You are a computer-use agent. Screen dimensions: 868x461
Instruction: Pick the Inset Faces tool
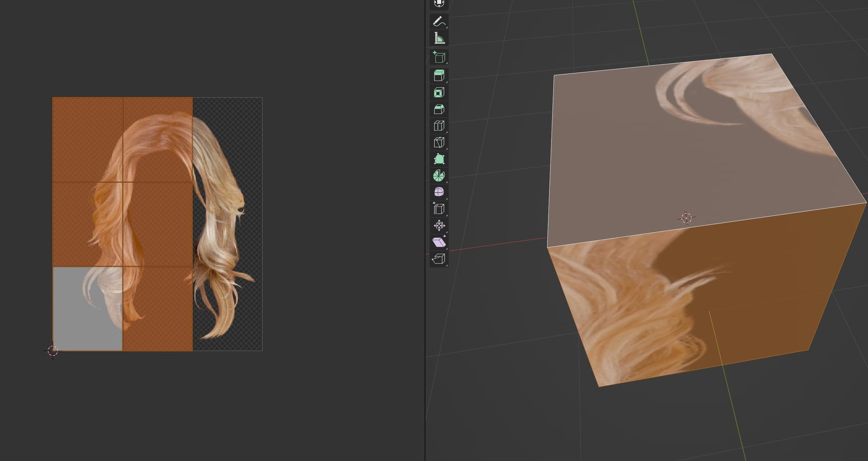coord(439,93)
